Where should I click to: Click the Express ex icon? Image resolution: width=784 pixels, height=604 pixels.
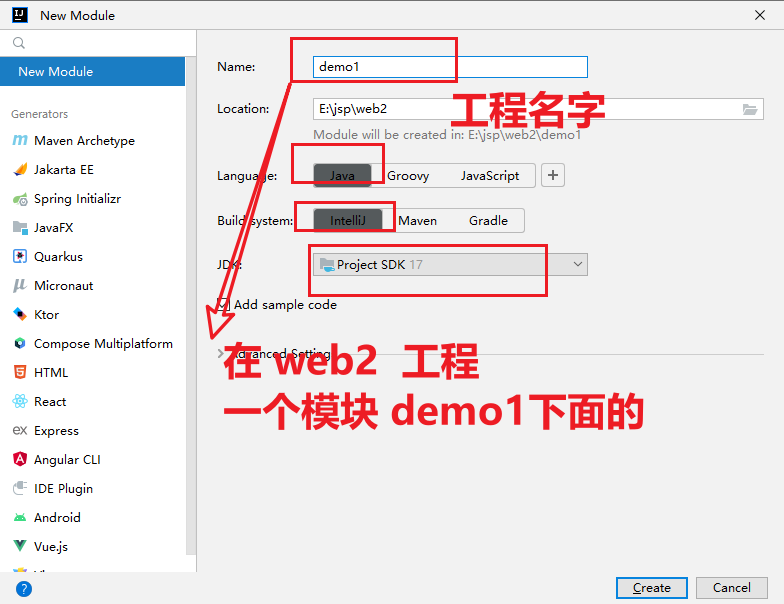click(x=20, y=430)
